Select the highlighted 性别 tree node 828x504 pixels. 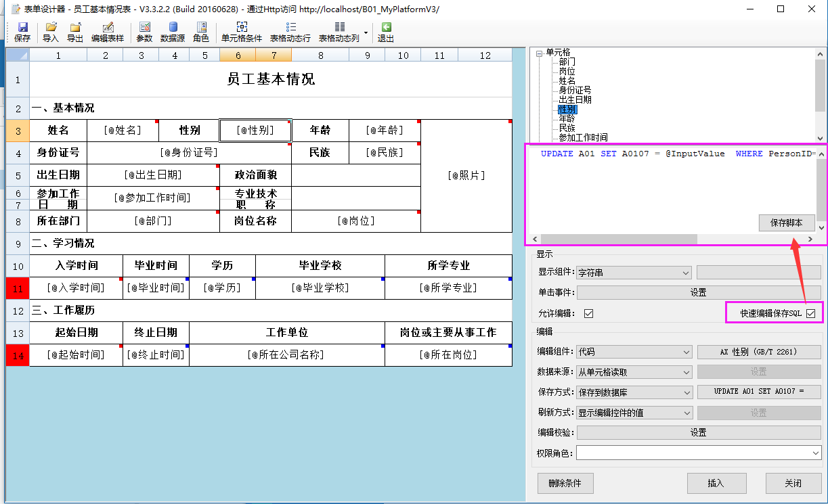click(567, 109)
